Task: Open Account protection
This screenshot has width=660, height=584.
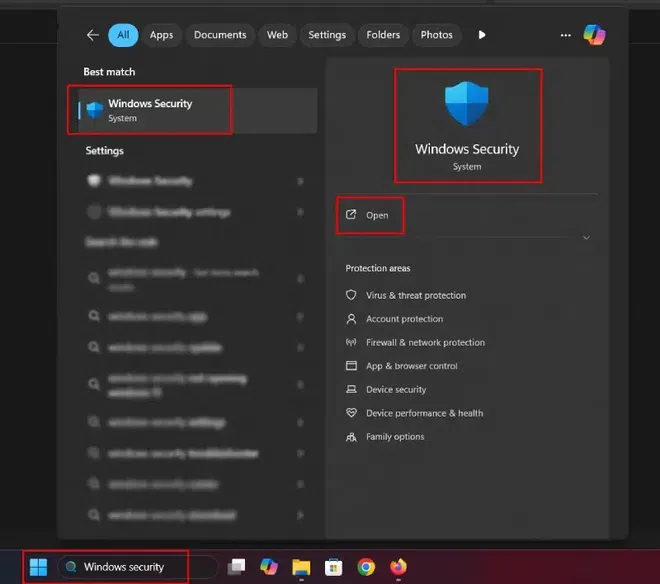Action: tap(405, 319)
